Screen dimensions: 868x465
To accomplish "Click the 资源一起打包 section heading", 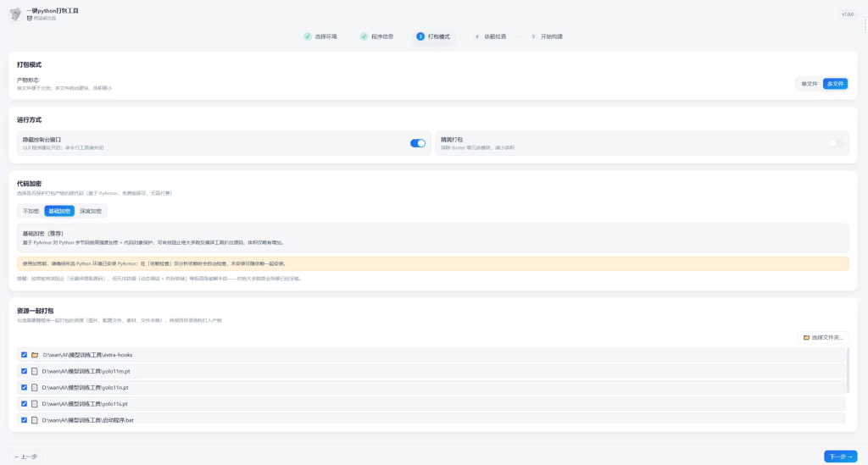I will click(36, 311).
